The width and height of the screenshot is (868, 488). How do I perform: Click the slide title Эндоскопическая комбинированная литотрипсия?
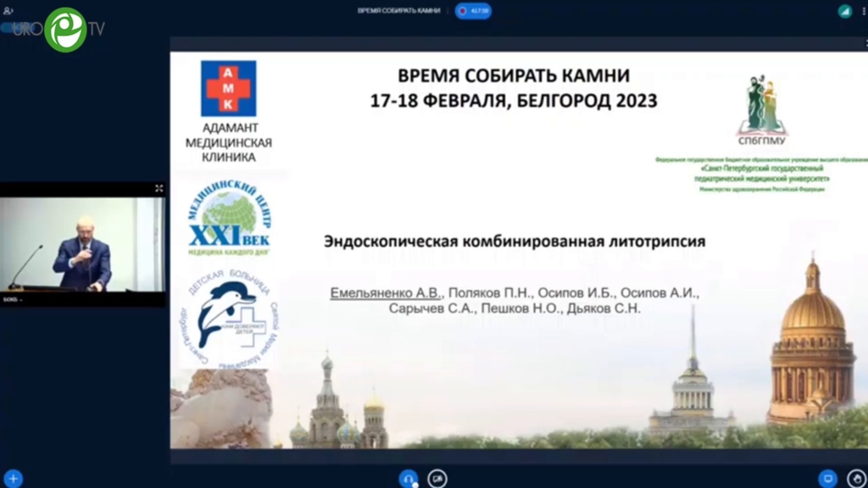pyautogui.click(x=515, y=241)
